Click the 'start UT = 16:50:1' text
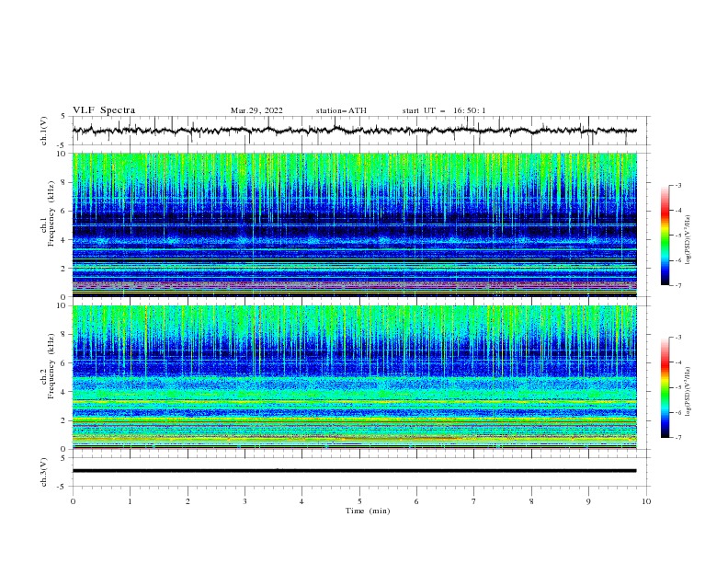Image resolution: width=728 pixels, height=563 pixels. coord(444,110)
